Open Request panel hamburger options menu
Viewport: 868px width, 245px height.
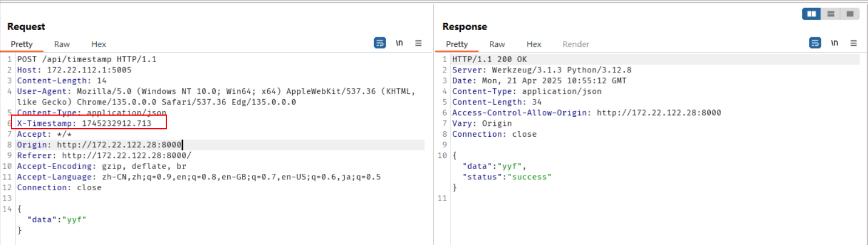pos(418,43)
